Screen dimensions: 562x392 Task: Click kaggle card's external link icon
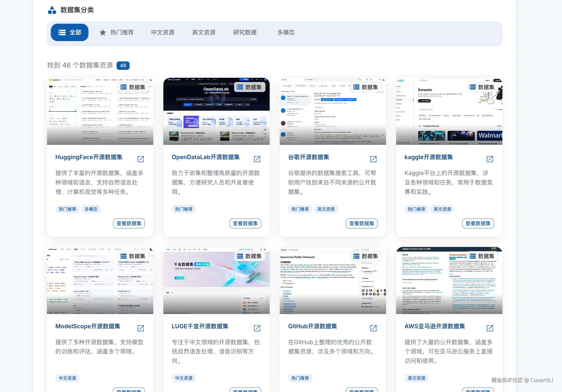[x=489, y=159]
